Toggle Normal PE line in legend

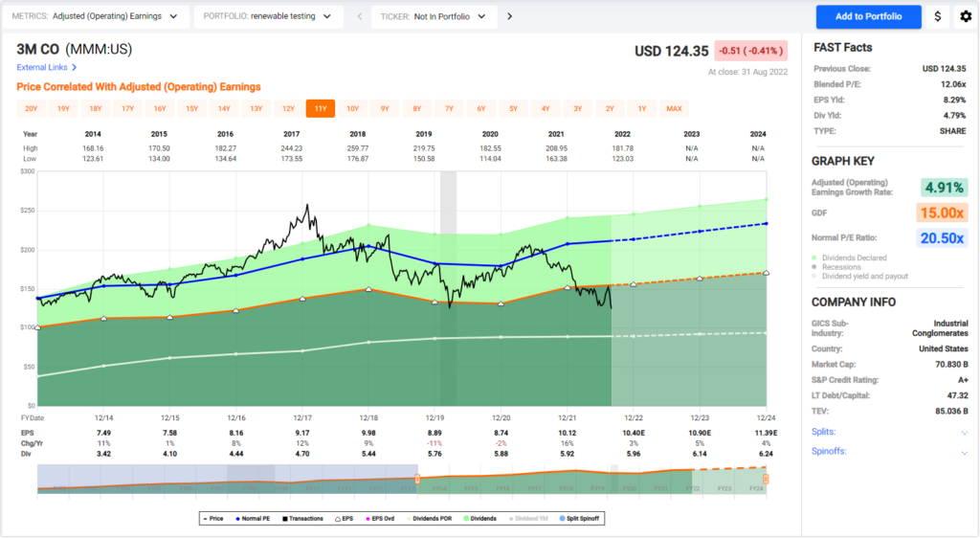(253, 519)
